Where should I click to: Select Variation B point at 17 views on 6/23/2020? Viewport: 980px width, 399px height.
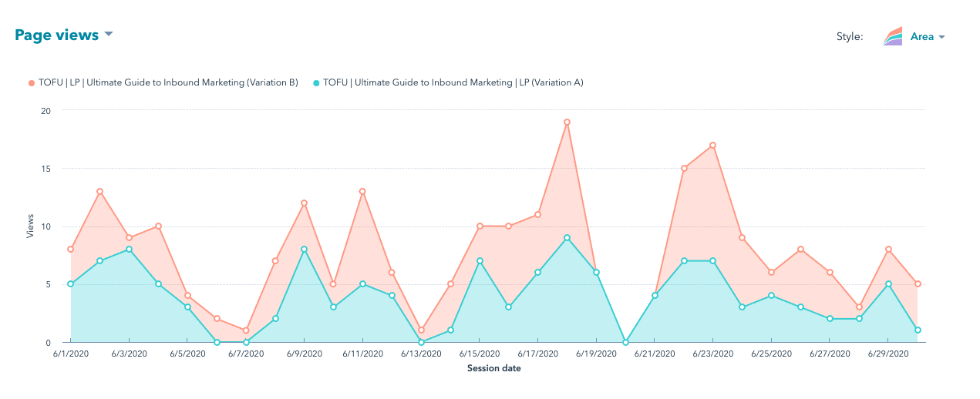click(x=712, y=145)
